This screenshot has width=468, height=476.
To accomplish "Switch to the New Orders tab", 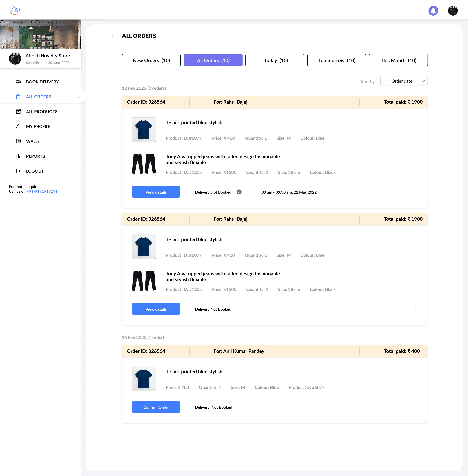I will (151, 60).
